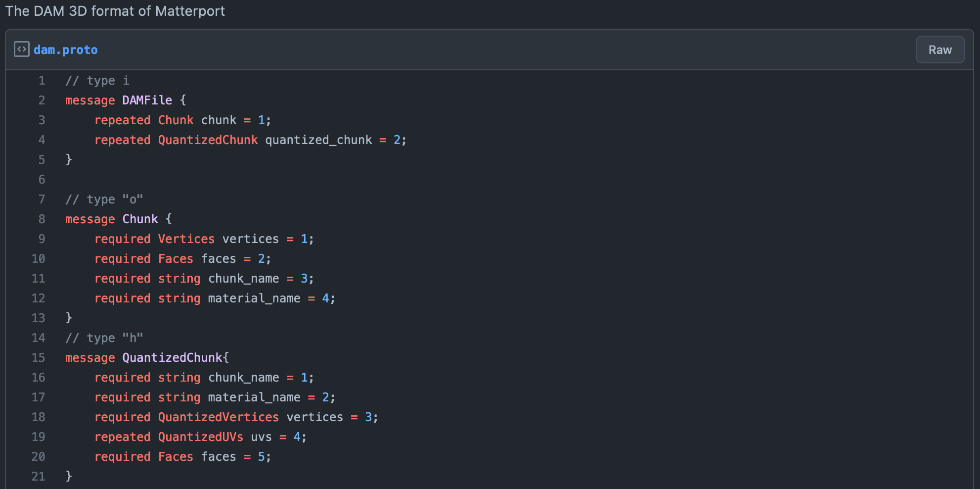Select line number 21 in the gutter
Screen dimensions: 980x489
point(38,477)
